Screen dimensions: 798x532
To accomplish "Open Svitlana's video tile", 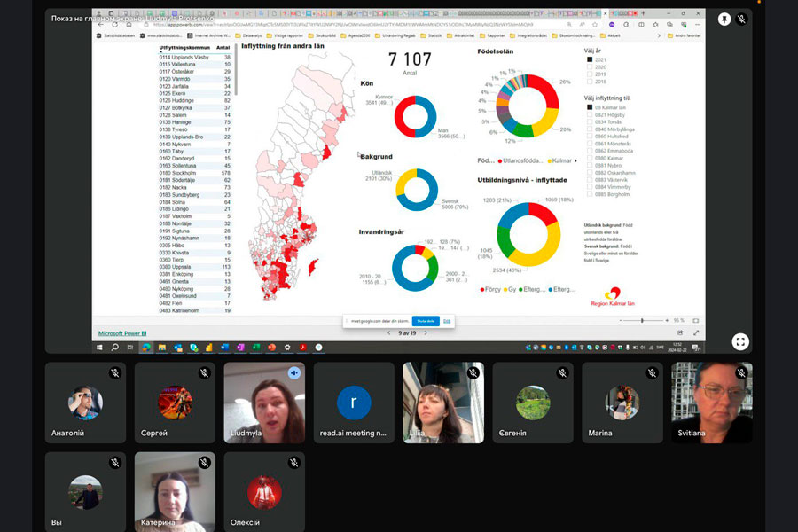I will coord(712,403).
